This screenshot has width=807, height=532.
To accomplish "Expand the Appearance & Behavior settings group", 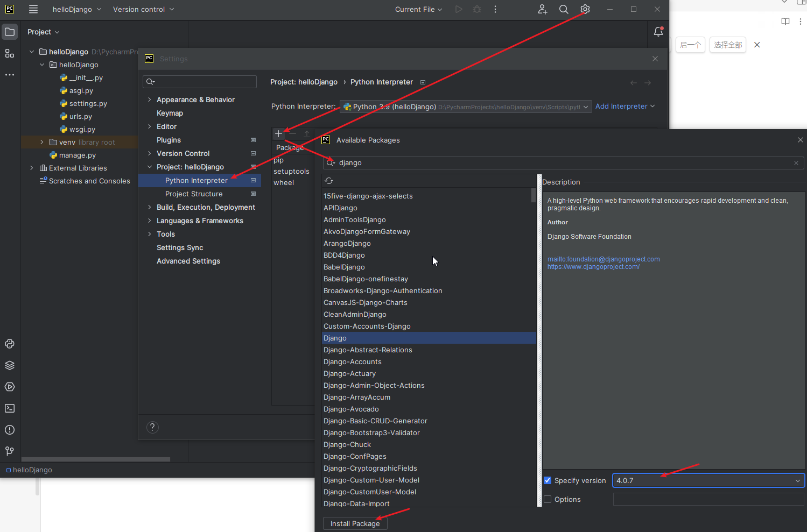I will 150,100.
